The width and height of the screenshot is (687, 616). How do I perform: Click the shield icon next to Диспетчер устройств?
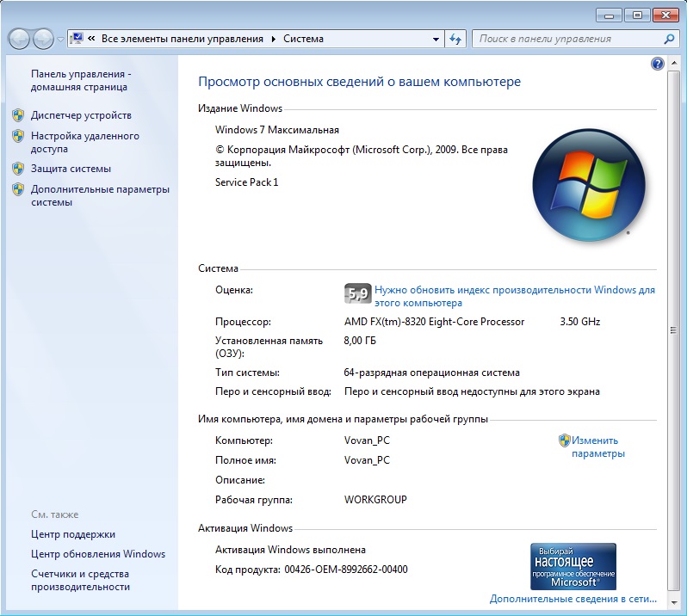tap(18, 115)
